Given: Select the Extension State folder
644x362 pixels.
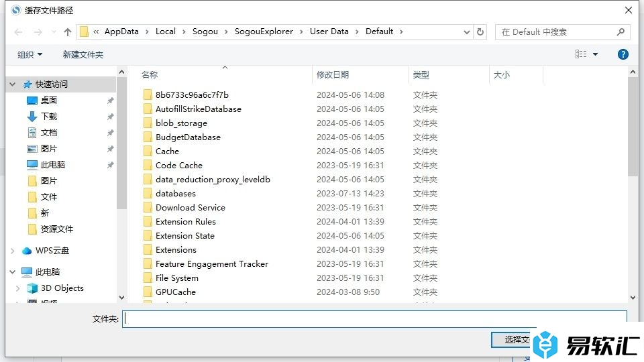Looking at the screenshot, I should coord(185,235).
